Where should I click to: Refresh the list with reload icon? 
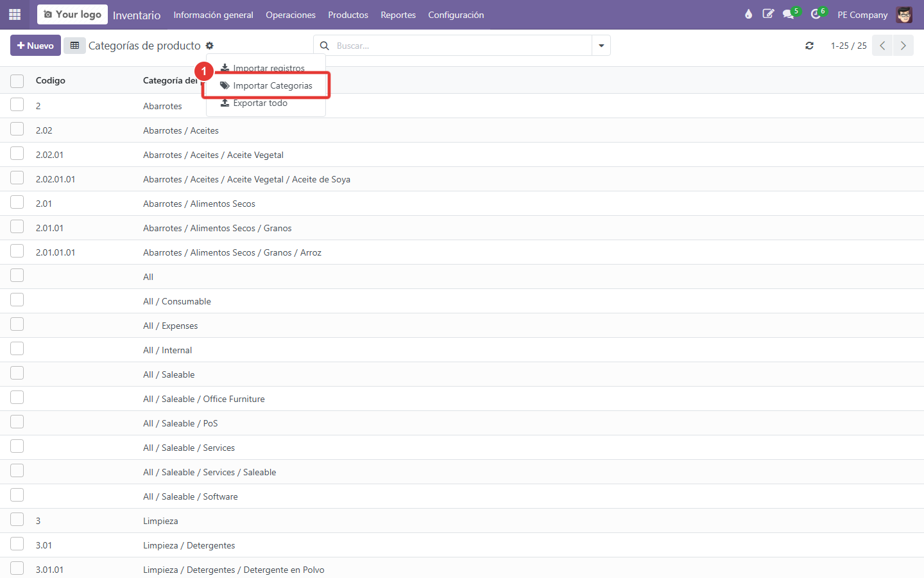(x=809, y=46)
